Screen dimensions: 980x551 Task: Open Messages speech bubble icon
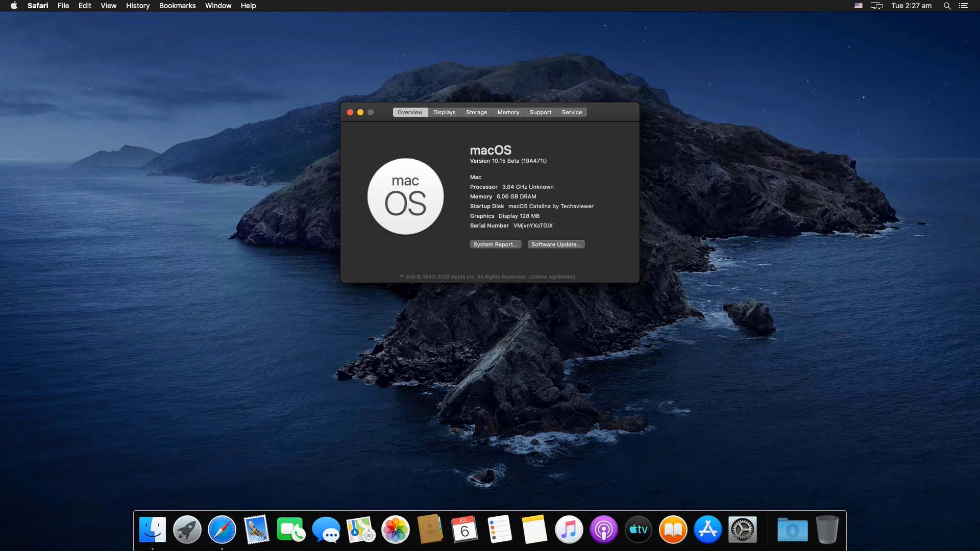point(326,530)
